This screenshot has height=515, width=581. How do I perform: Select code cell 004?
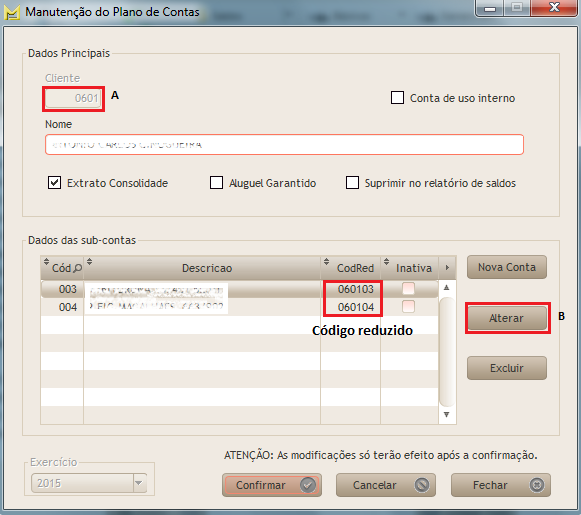click(x=62, y=307)
